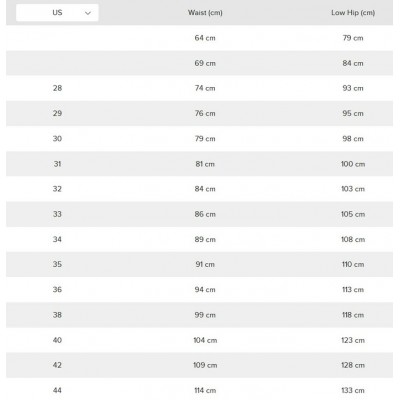Click the 114 cm waist value
This screenshot has height=400, width=400.
pyautogui.click(x=205, y=390)
